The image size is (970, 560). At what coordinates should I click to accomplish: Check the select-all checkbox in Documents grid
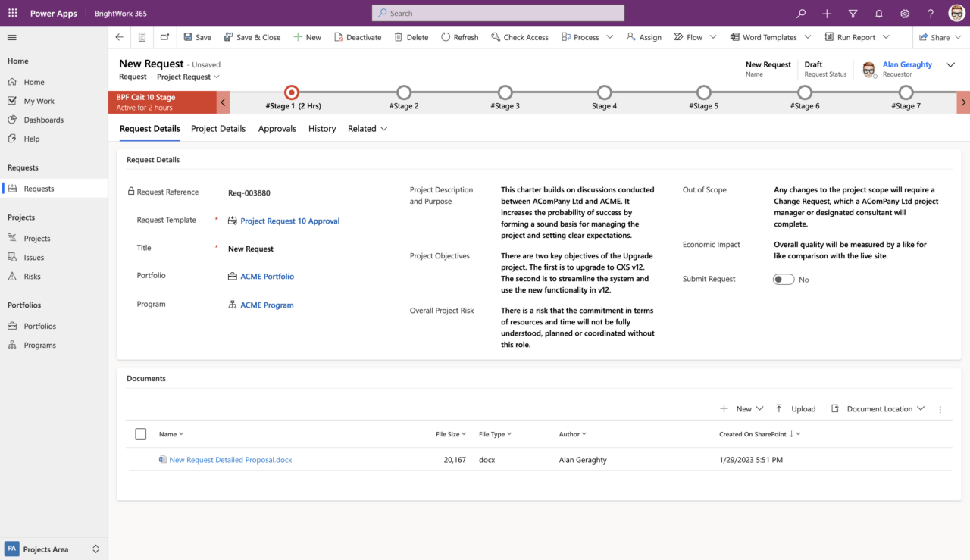coord(140,433)
